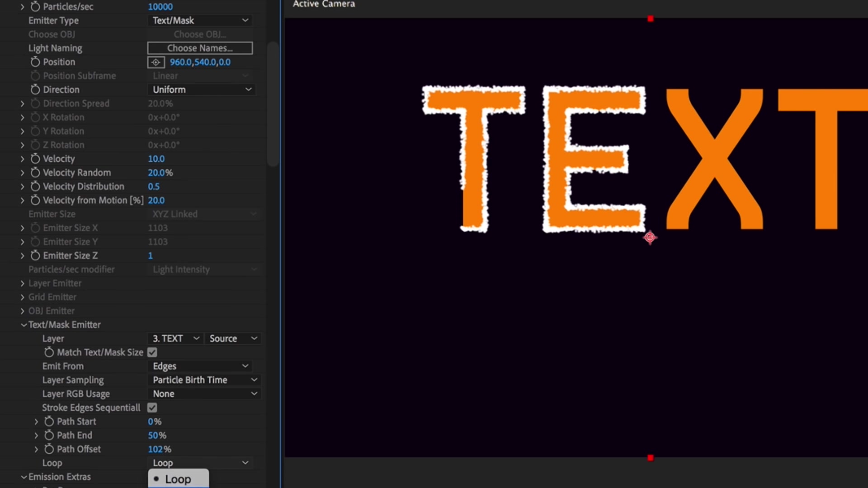The height and width of the screenshot is (488, 868).
Task: Click the Path Offset stopwatch icon
Action: 49,449
